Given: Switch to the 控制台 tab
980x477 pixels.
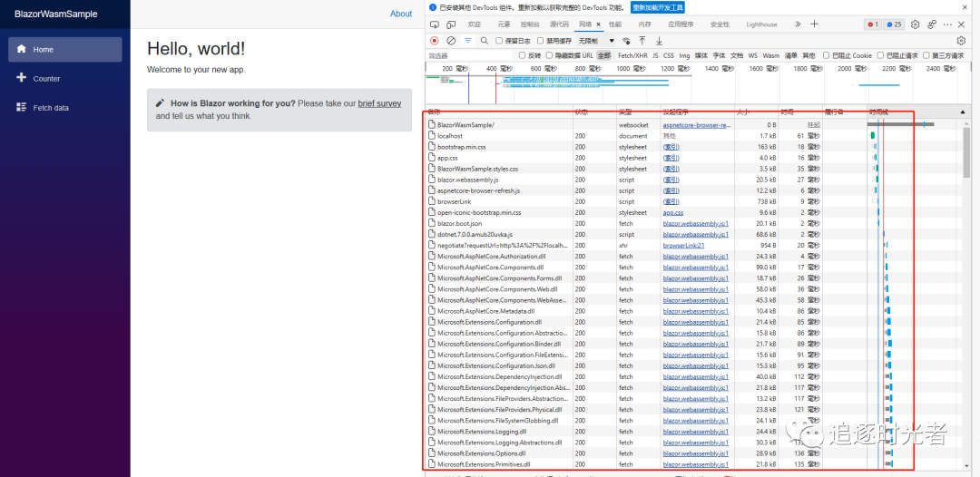Looking at the screenshot, I should click(530, 24).
